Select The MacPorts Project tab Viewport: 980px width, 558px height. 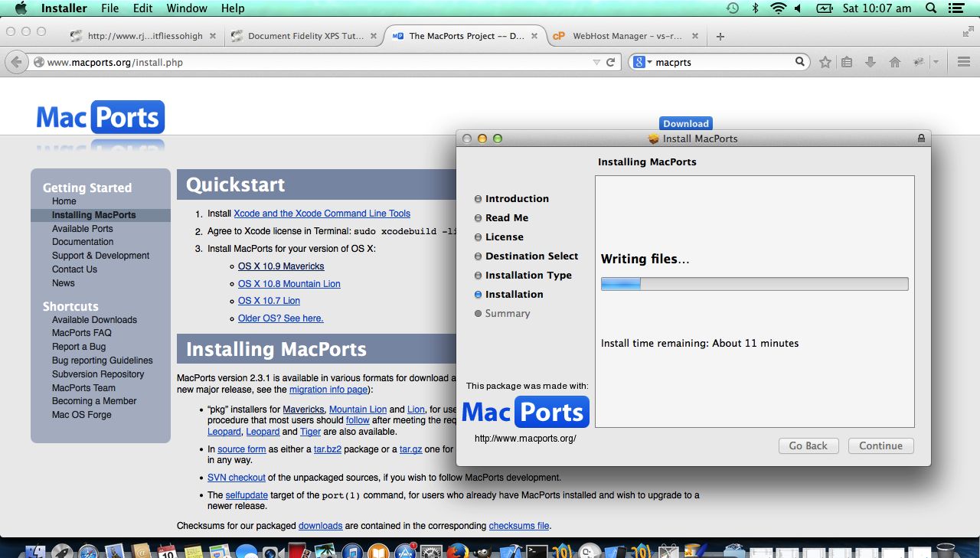click(466, 36)
